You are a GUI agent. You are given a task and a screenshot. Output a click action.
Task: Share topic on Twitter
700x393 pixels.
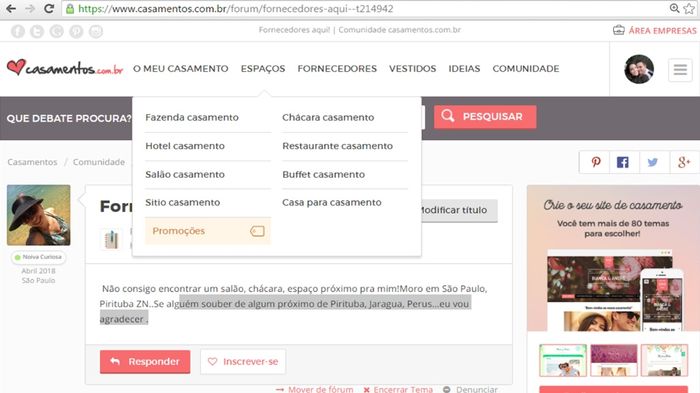click(653, 162)
